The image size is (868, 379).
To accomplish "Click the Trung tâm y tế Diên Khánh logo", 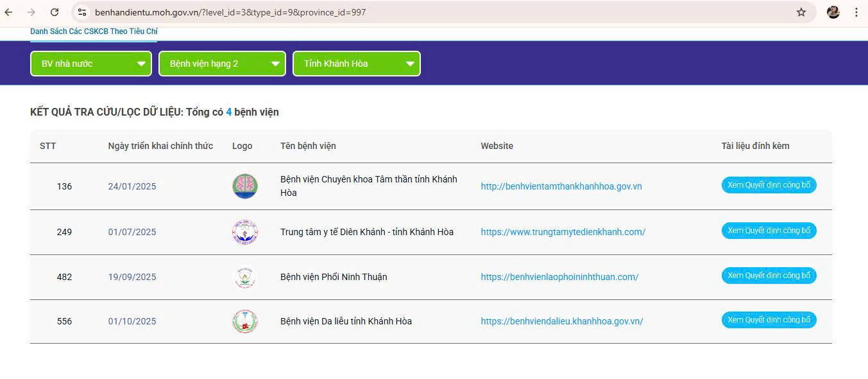I will coord(244,232).
